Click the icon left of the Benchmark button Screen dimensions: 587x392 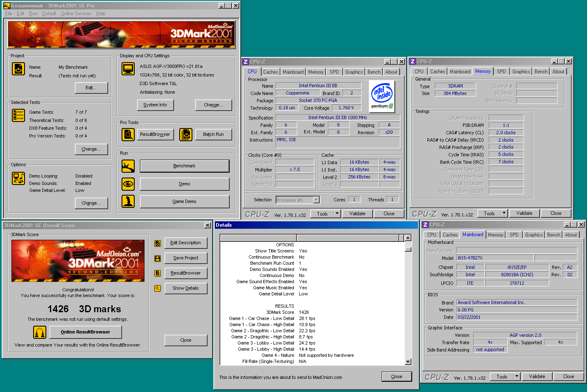point(128,166)
